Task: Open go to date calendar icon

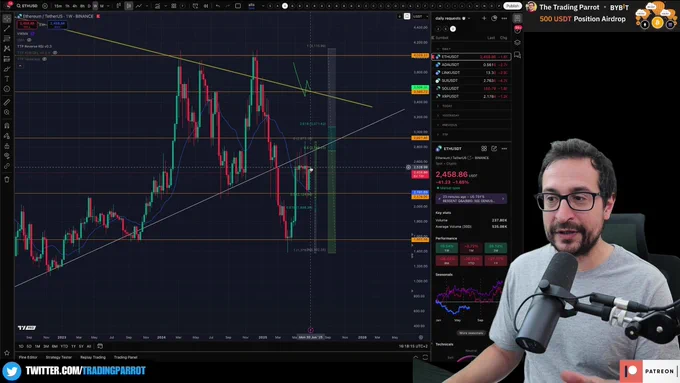Action: point(100,346)
